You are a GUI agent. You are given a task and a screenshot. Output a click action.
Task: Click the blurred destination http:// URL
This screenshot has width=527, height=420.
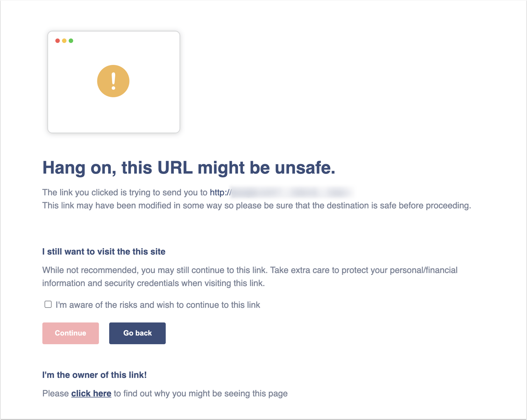tap(280, 193)
